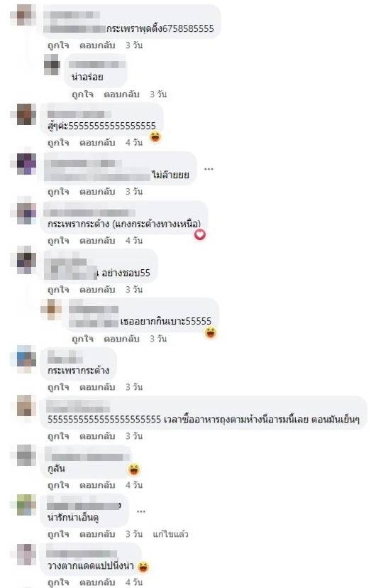
Task: Click 3 วัน timestamp under เธออยากกินเบาะ reply
Action: [x=158, y=339]
